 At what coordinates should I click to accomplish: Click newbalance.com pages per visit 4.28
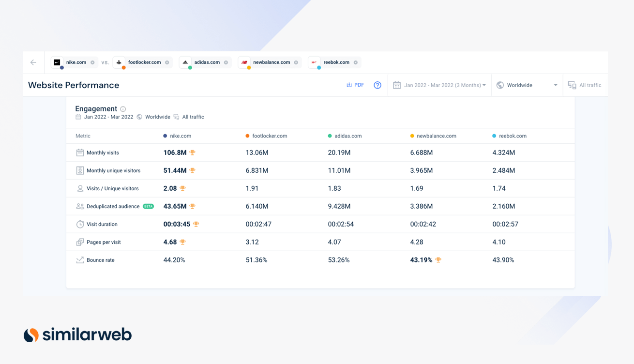417,242
